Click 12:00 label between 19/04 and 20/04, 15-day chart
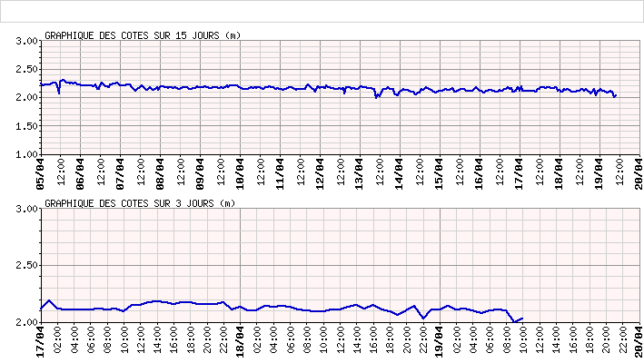Screen dimensions: 644x363 coord(619,172)
